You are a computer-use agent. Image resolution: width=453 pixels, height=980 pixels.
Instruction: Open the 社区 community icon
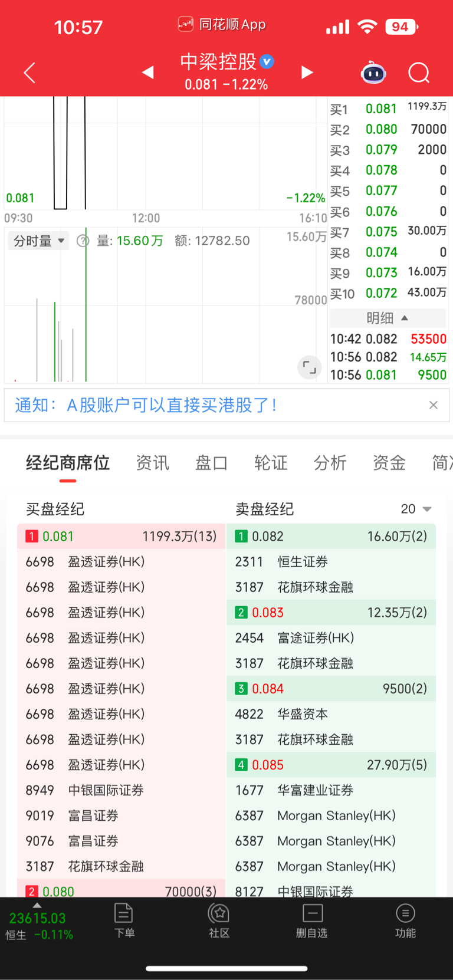(219, 920)
